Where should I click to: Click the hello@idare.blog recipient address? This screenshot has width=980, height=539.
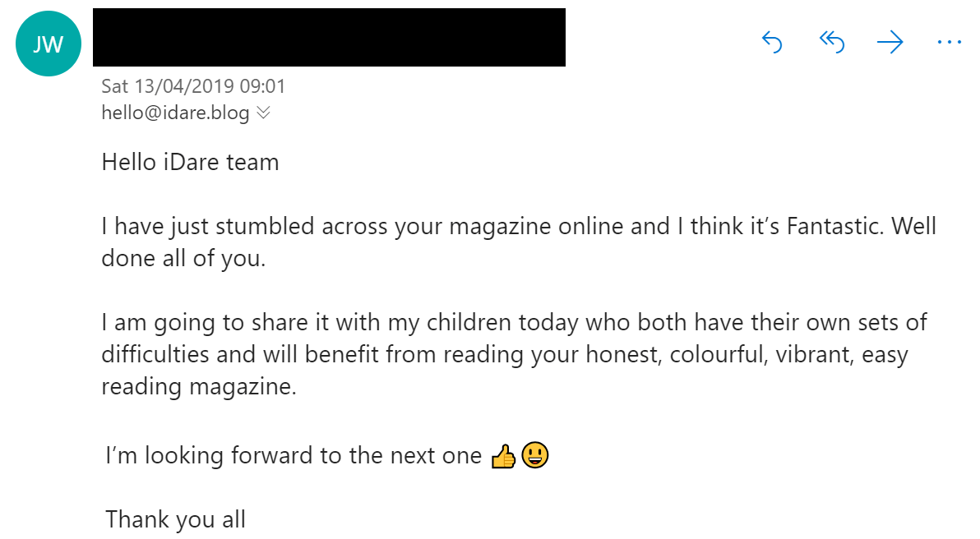[175, 113]
